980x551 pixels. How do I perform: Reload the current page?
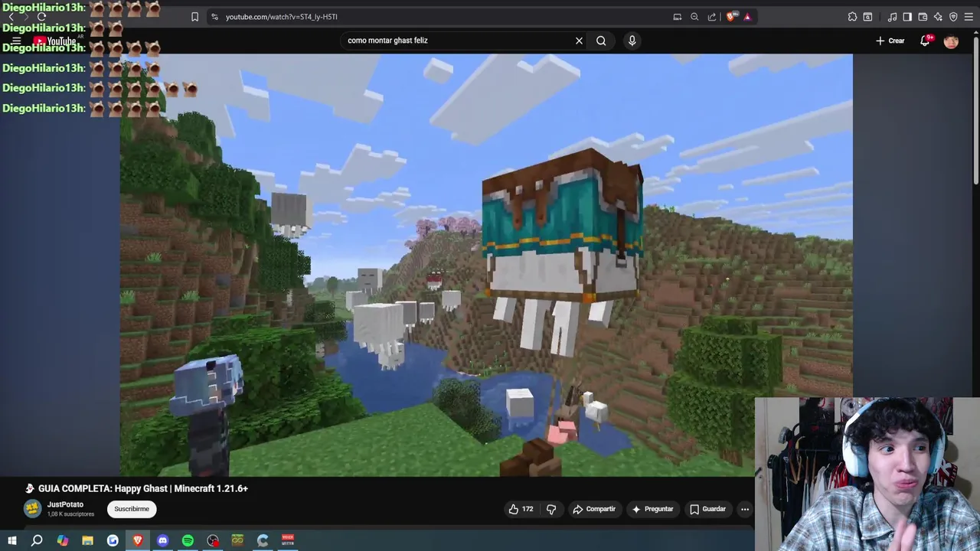41,16
